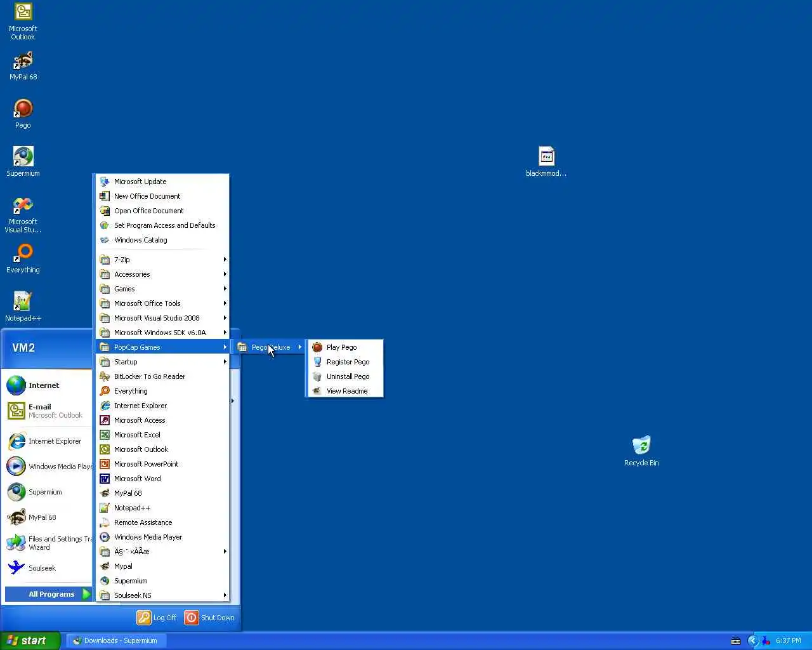Launch Supermium from All Programs list
The height and width of the screenshot is (650, 812).
pyautogui.click(x=162, y=581)
